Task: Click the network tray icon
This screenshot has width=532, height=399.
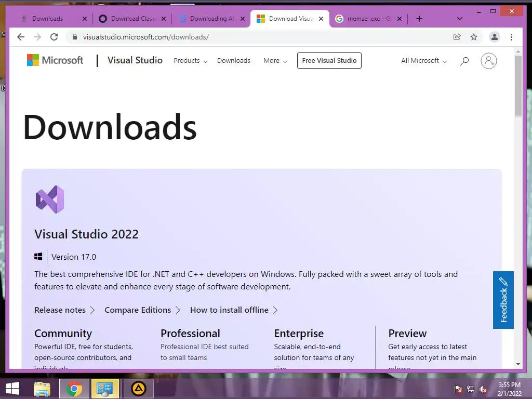Action: tap(471, 389)
